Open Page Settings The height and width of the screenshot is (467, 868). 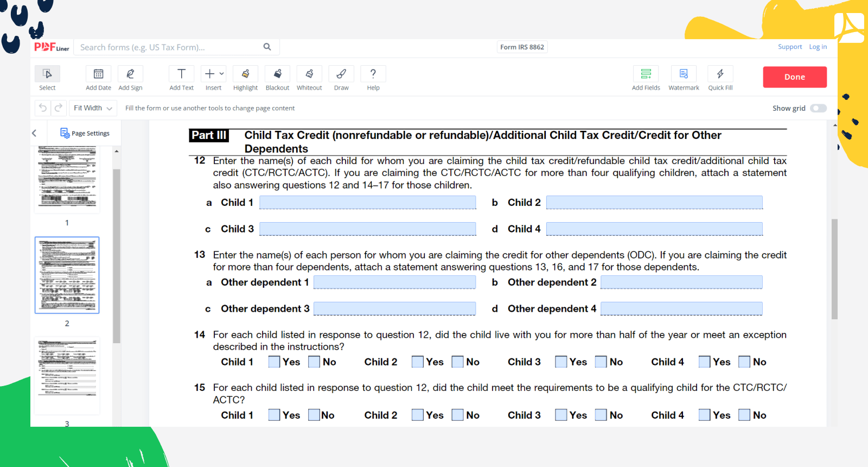coord(85,133)
